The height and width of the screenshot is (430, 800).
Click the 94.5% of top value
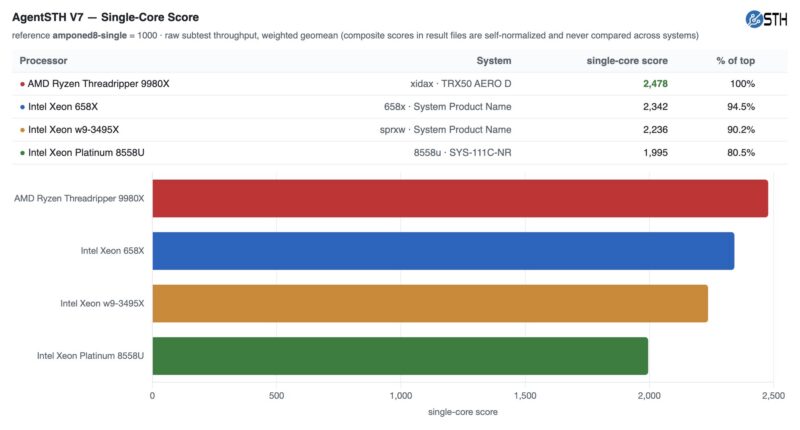pos(741,107)
